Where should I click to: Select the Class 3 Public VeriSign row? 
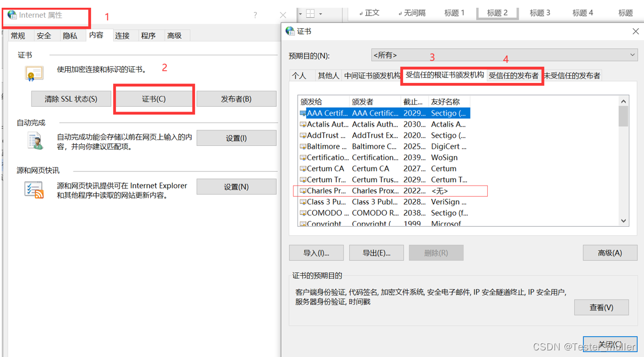coord(385,202)
